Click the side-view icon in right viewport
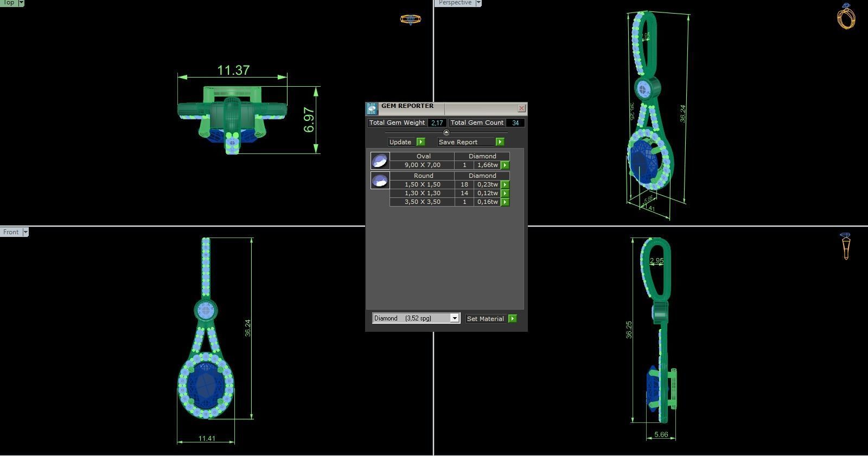868x456 pixels. [845, 246]
